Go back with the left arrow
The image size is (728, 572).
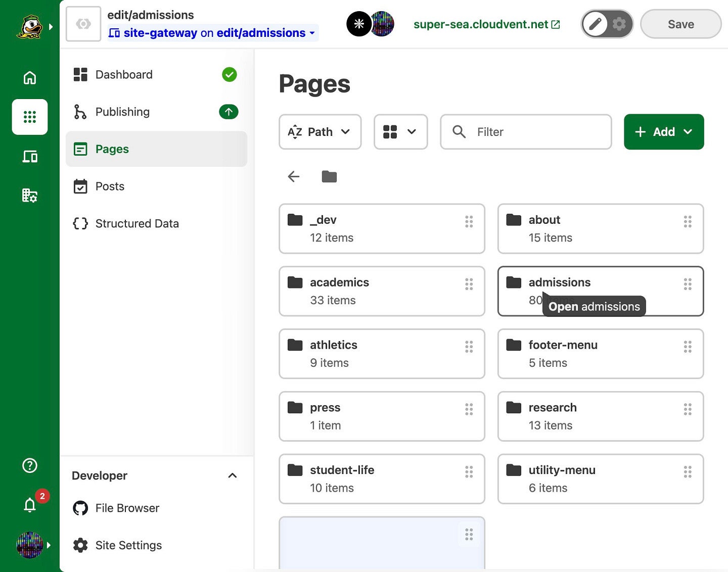click(x=294, y=176)
